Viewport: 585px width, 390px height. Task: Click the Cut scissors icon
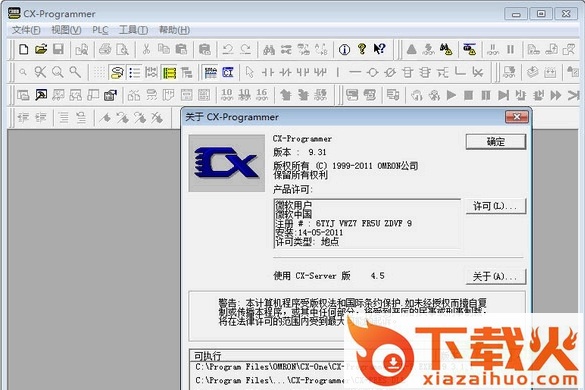pos(146,49)
